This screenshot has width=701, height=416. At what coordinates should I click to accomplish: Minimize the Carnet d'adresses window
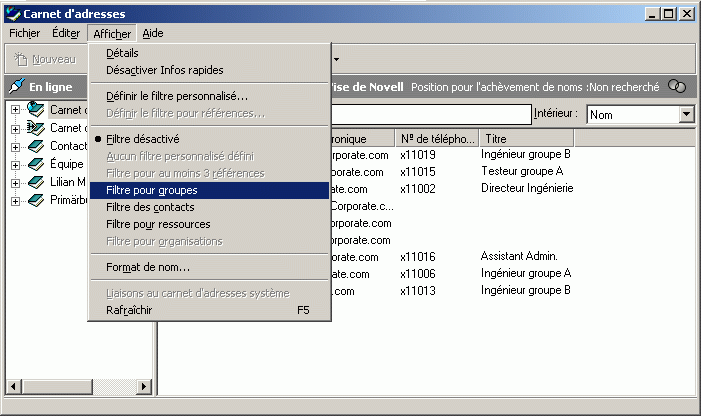tap(652, 14)
